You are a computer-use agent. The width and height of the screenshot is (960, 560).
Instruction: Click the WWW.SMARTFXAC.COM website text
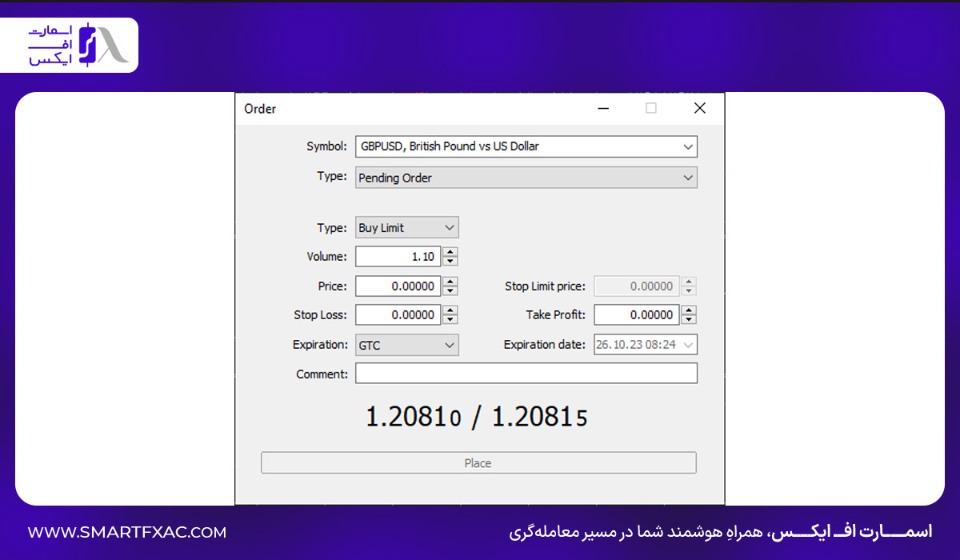pos(127,532)
